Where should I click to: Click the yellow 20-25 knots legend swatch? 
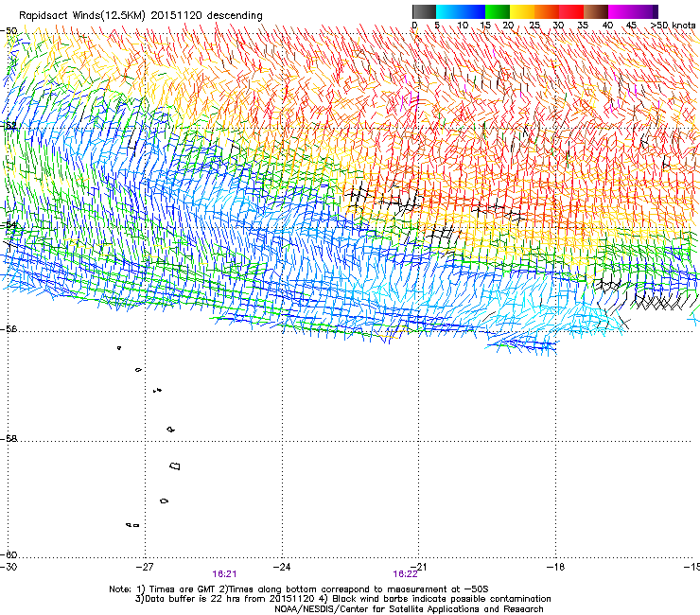pyautogui.click(x=522, y=11)
